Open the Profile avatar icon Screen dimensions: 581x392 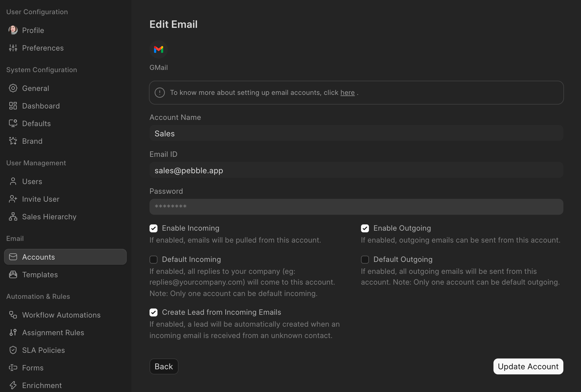[13, 30]
